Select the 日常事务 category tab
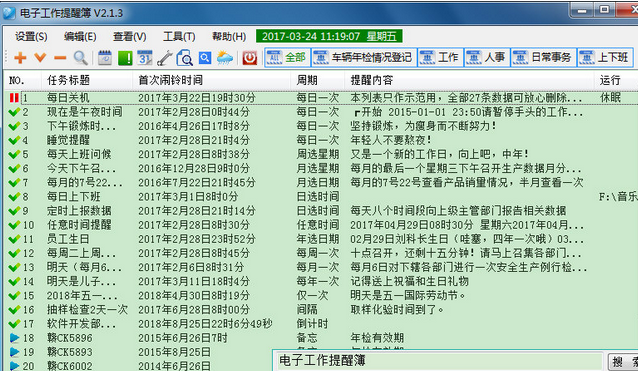Image resolution: width=638 pixels, height=371 pixels. (x=543, y=57)
